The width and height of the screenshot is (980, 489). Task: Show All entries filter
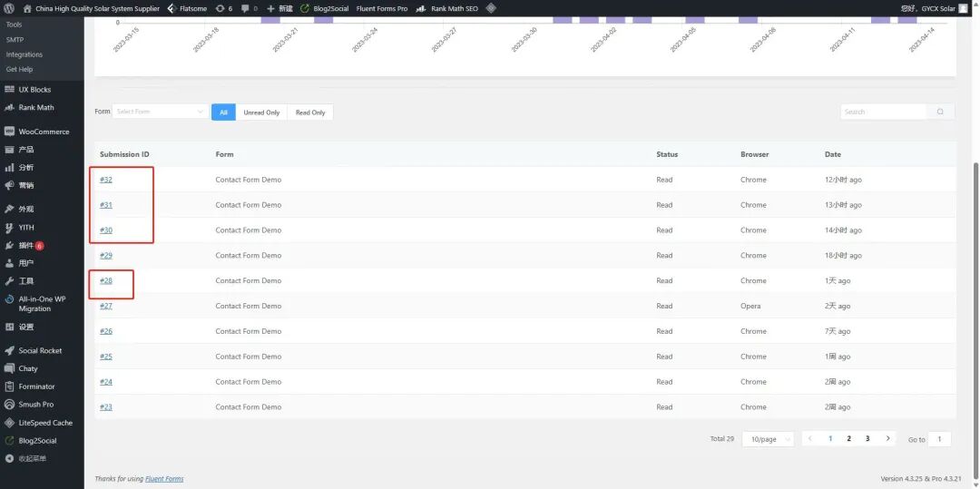[x=224, y=112]
